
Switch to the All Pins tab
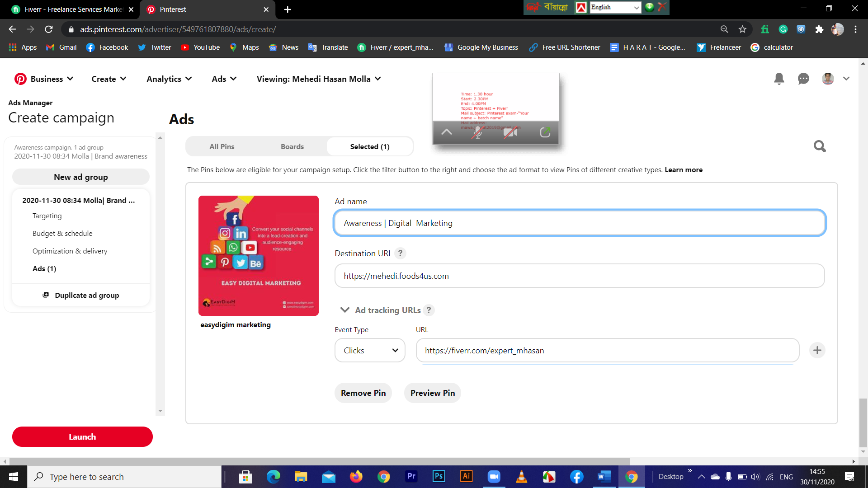coord(222,147)
